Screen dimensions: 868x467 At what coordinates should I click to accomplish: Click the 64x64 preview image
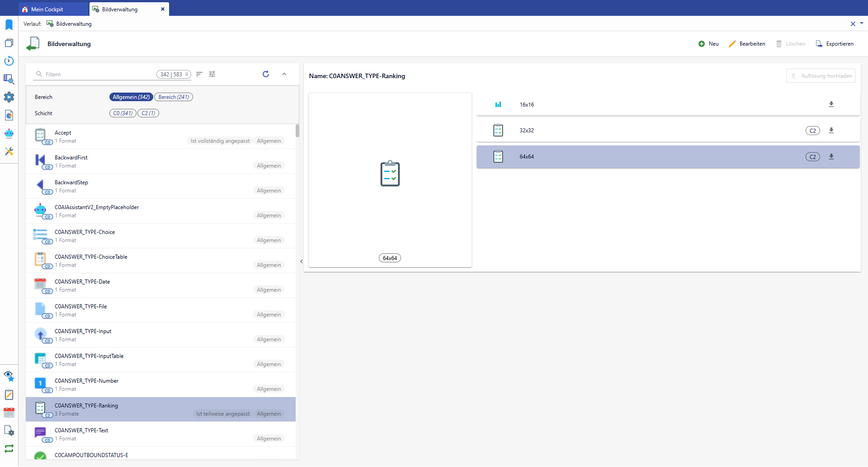click(x=390, y=174)
